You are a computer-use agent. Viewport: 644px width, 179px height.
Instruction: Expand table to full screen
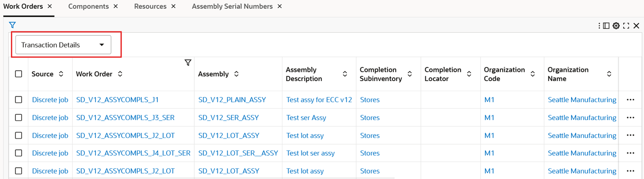(x=626, y=26)
